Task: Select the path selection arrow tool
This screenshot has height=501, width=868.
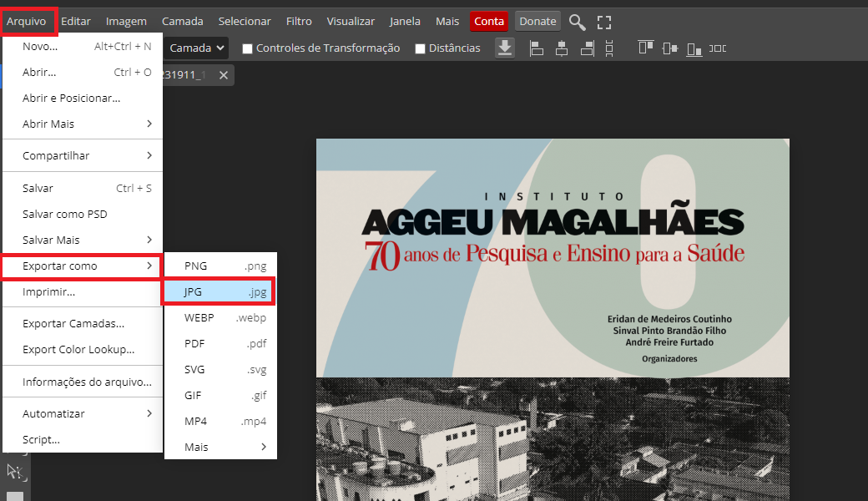Action: click(x=14, y=473)
